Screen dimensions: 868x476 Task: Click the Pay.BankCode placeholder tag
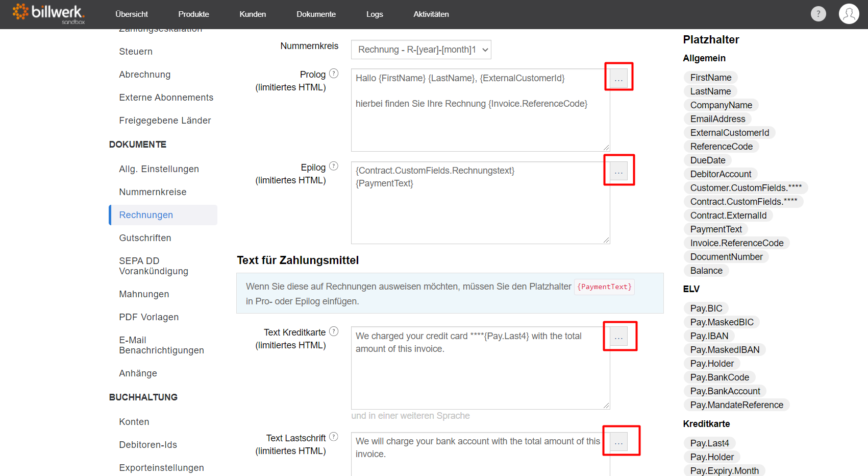point(720,377)
